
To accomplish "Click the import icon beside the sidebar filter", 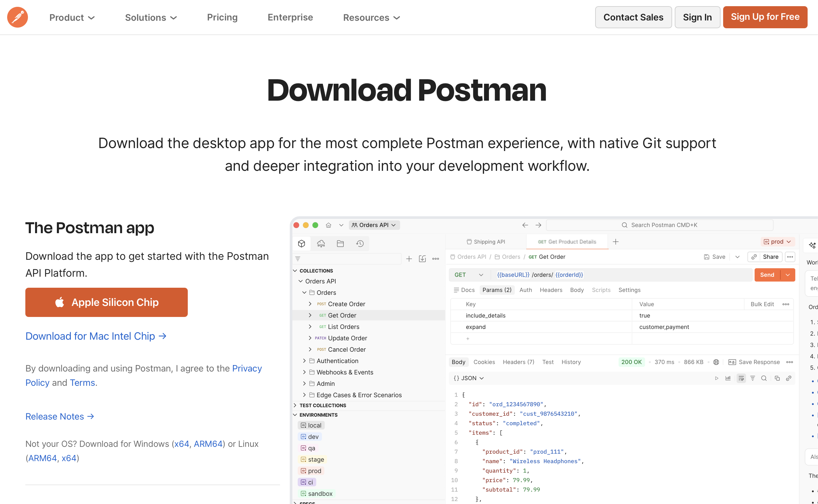I will tap(422, 259).
